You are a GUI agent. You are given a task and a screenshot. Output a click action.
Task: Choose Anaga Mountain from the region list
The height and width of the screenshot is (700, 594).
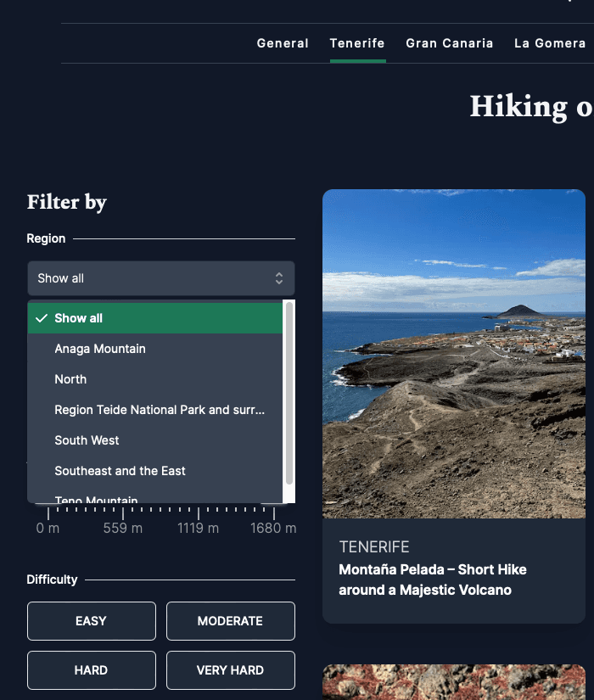[x=100, y=349]
